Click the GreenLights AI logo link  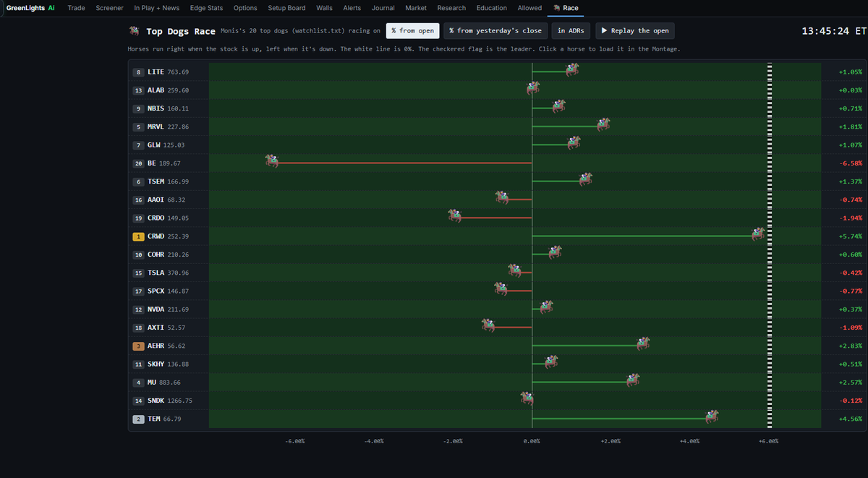coord(30,8)
